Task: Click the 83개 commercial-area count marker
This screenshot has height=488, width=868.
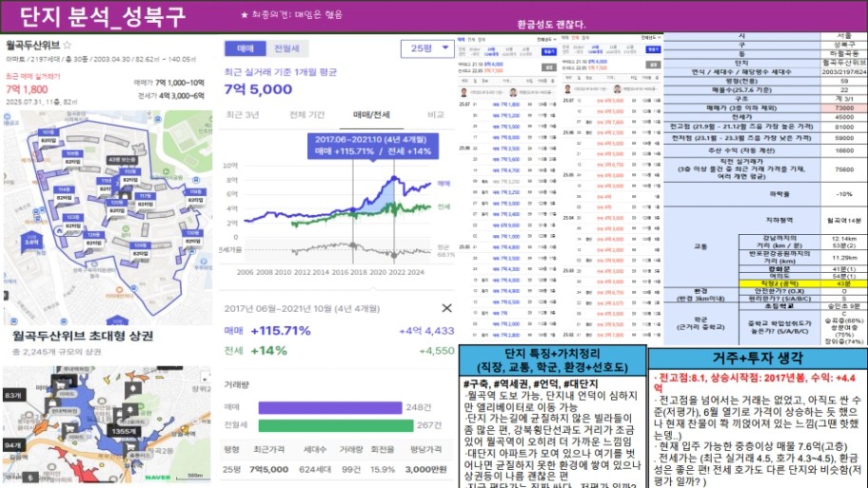Action: tap(12, 395)
